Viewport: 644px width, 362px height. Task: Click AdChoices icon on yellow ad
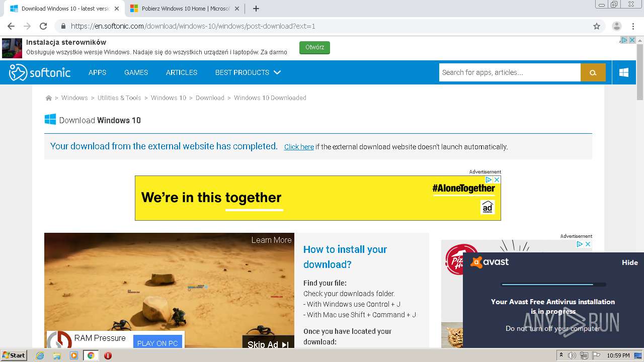tap(489, 179)
